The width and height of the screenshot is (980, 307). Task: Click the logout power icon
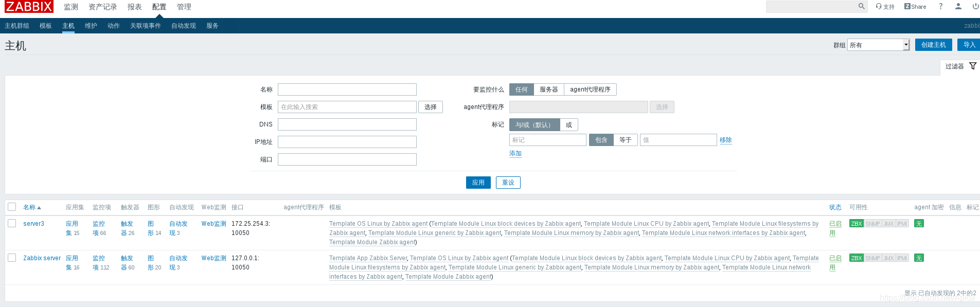tap(975, 7)
